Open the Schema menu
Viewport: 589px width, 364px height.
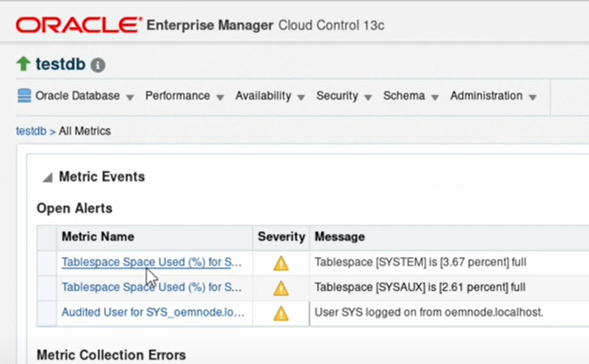point(411,96)
